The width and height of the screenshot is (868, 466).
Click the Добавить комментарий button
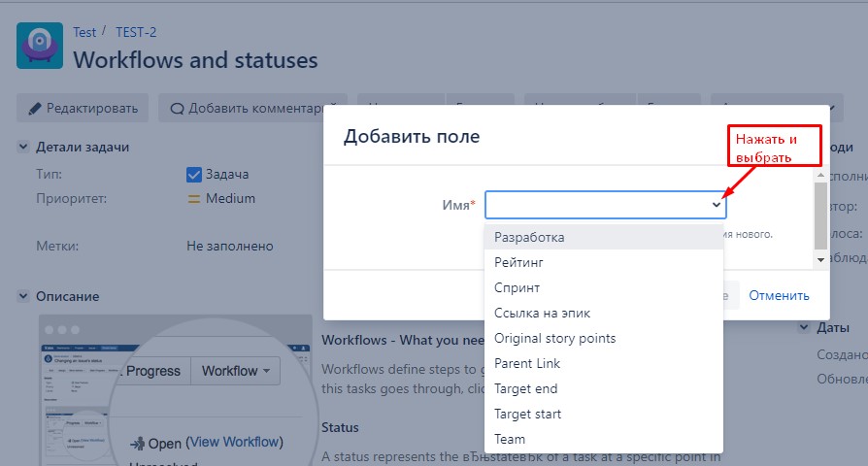coord(252,108)
